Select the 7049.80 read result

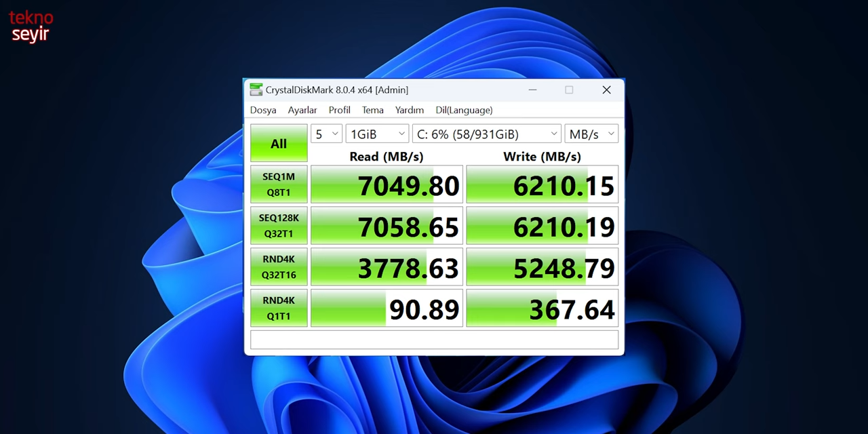tap(387, 184)
